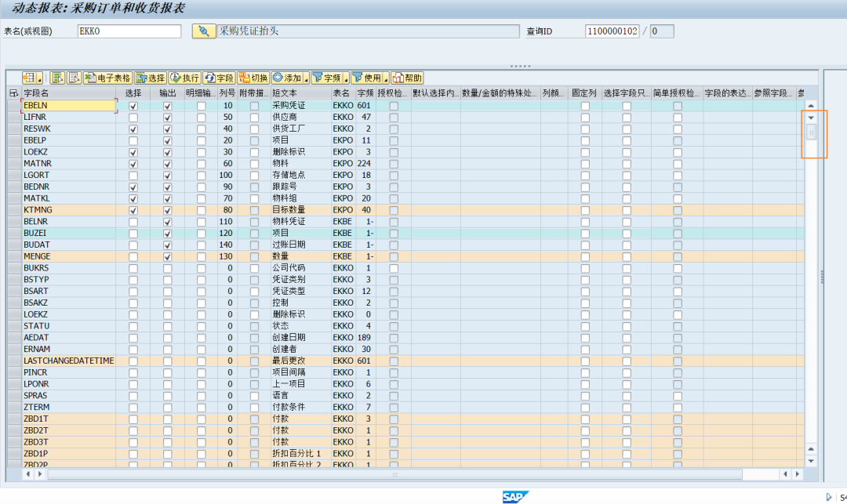
Task: Click the 上一项目 cell in the LPONR row
Action: click(301, 384)
